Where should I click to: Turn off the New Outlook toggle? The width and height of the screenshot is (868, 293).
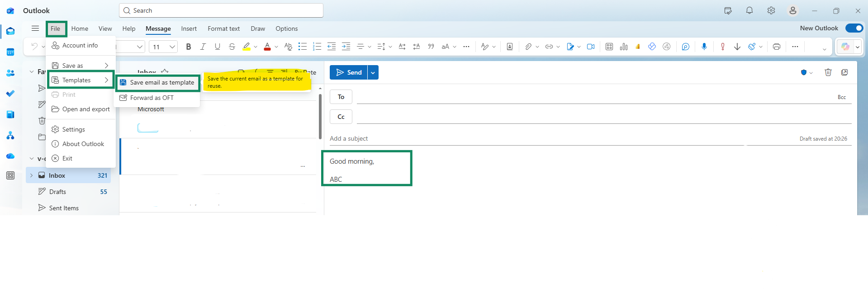[854, 28]
